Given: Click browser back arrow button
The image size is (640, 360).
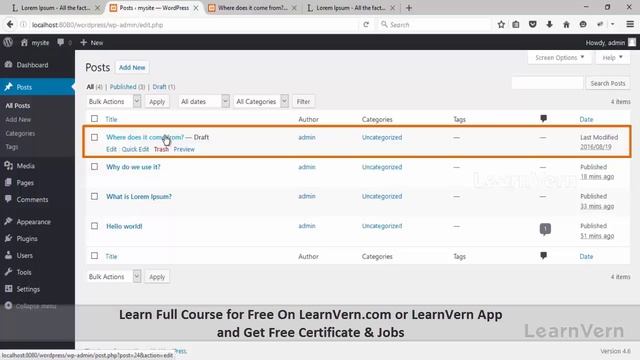Looking at the screenshot, I should 10,24.
